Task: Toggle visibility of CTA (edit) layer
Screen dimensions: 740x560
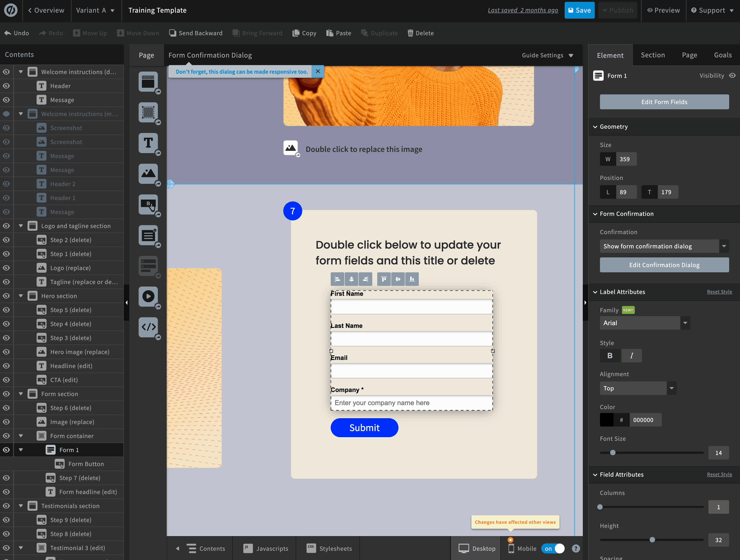Action: pos(6,380)
